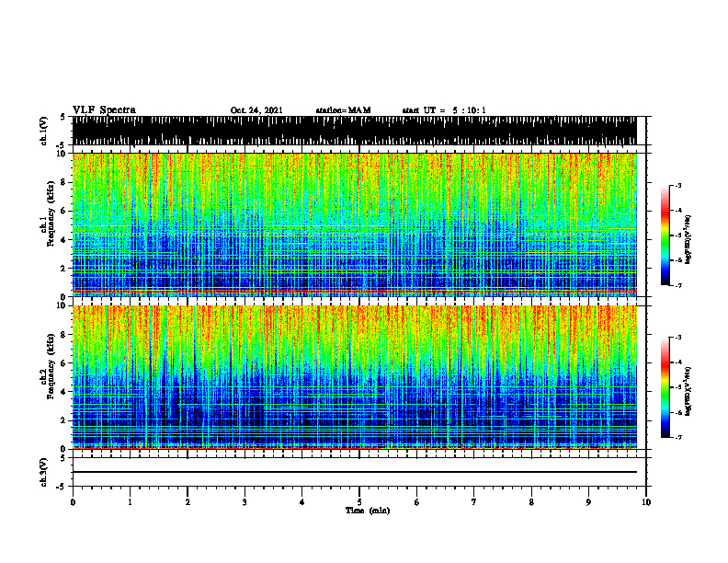Image resolution: width=728 pixels, height=563 pixels.
Task: Click the ch.3(V) axis label
Action: tap(44, 472)
